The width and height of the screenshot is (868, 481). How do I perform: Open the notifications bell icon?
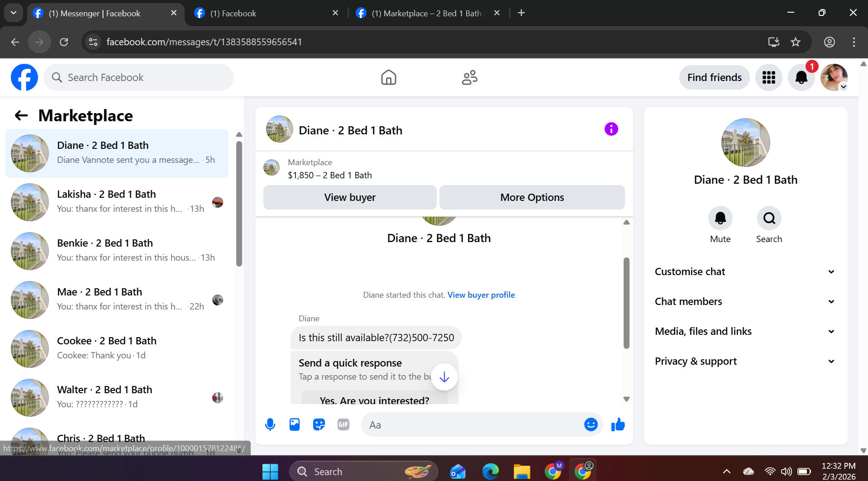(x=801, y=77)
